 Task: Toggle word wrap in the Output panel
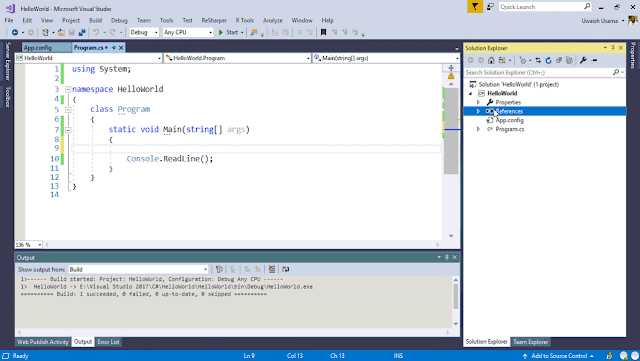(286, 269)
